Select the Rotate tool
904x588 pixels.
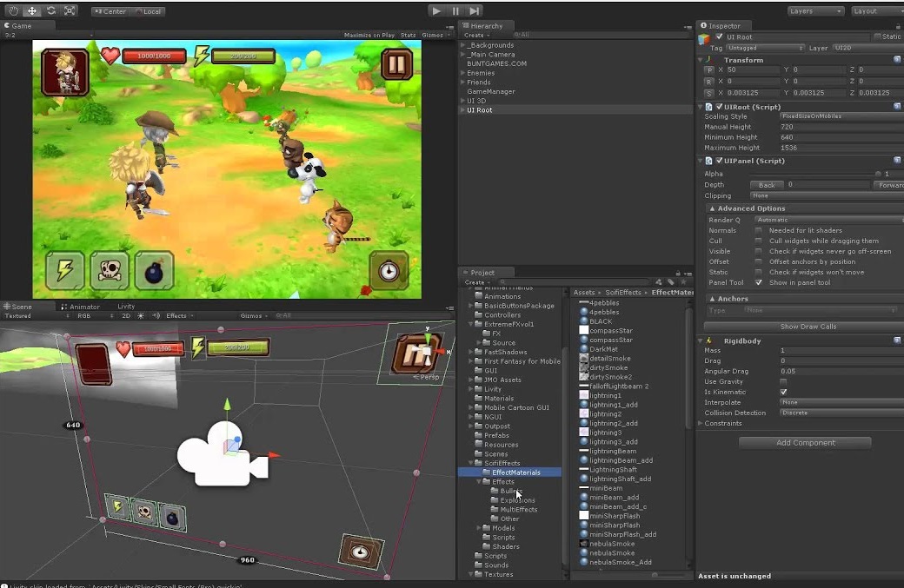[52, 11]
